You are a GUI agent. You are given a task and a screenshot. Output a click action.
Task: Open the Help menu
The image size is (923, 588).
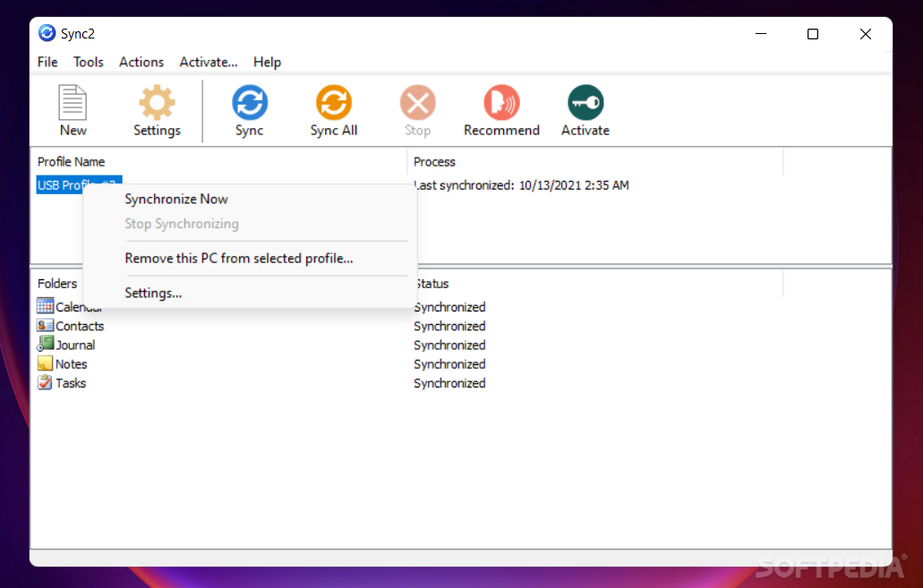click(268, 62)
